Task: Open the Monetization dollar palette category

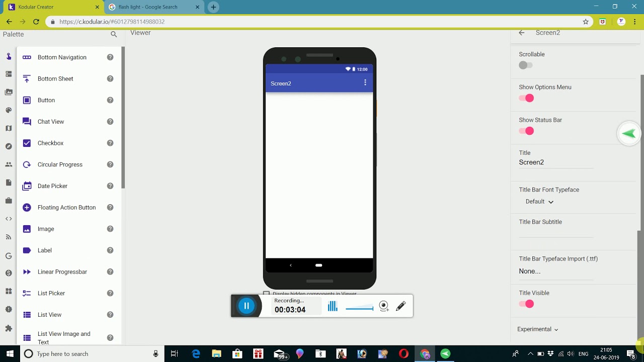Action: coord(9,273)
